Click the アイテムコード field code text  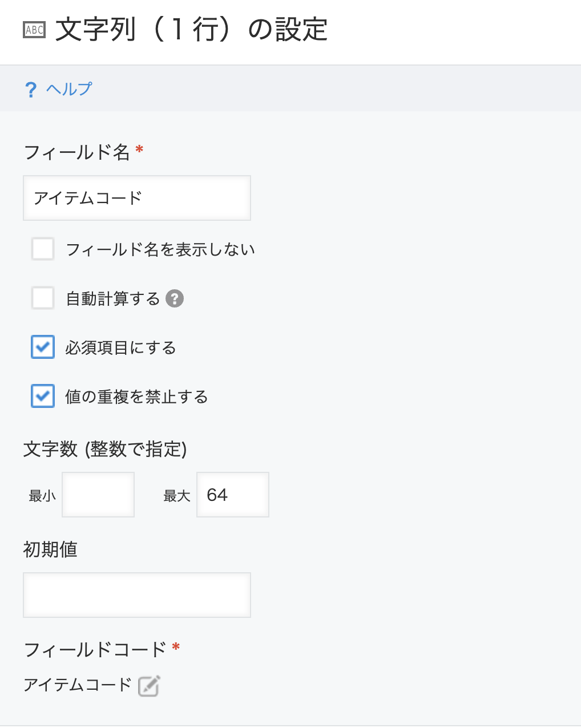(x=78, y=684)
